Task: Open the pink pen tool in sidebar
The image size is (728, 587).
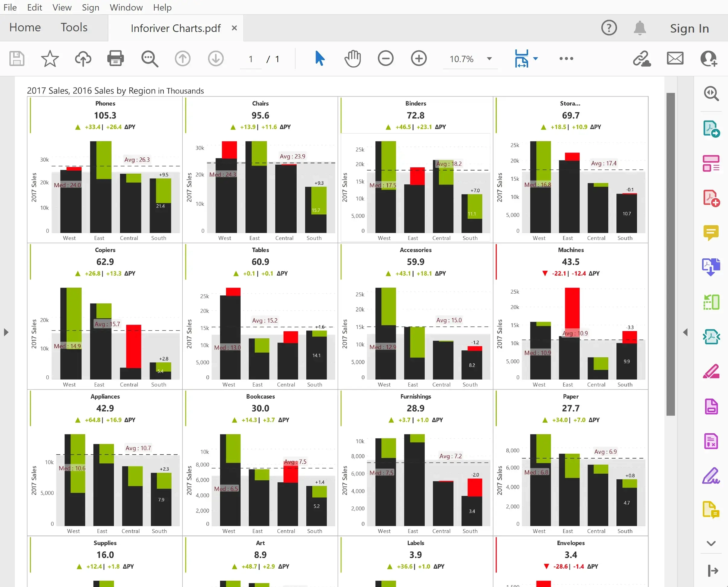Action: pos(711,372)
